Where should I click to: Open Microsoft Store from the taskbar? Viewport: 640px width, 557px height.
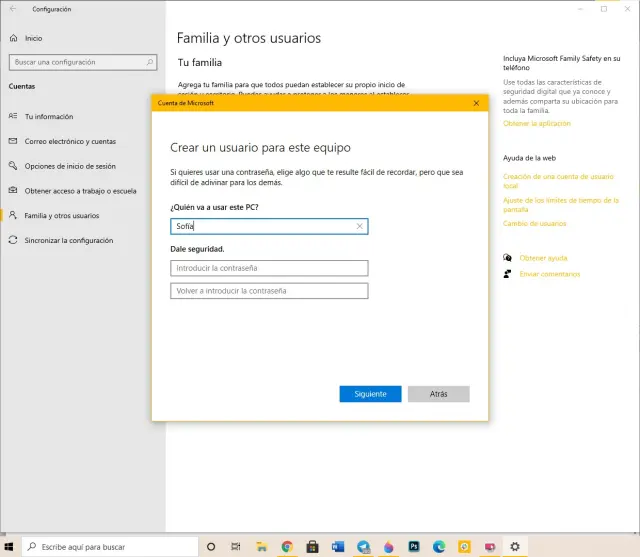click(313, 547)
